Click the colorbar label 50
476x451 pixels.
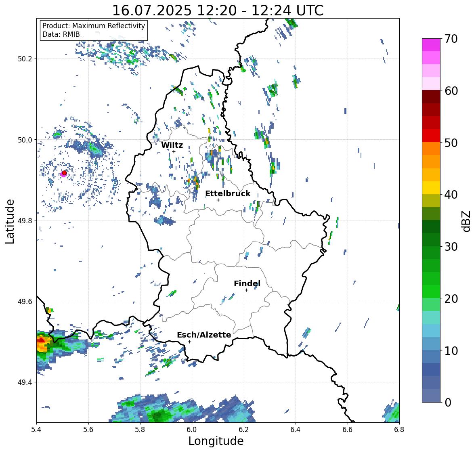[451, 143]
